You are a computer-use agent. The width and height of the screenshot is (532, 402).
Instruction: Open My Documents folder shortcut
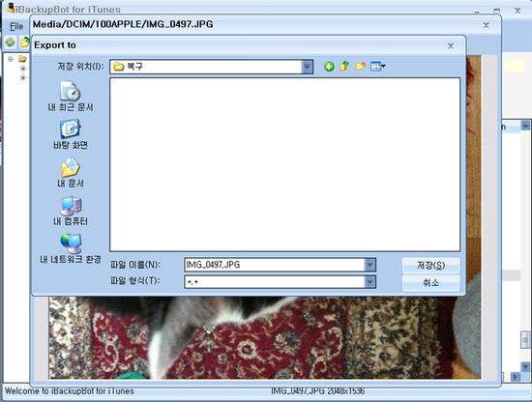tap(71, 173)
